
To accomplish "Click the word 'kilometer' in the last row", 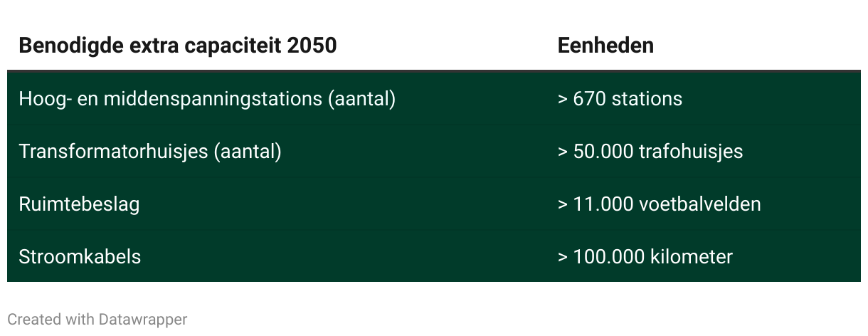I will 692,256.
